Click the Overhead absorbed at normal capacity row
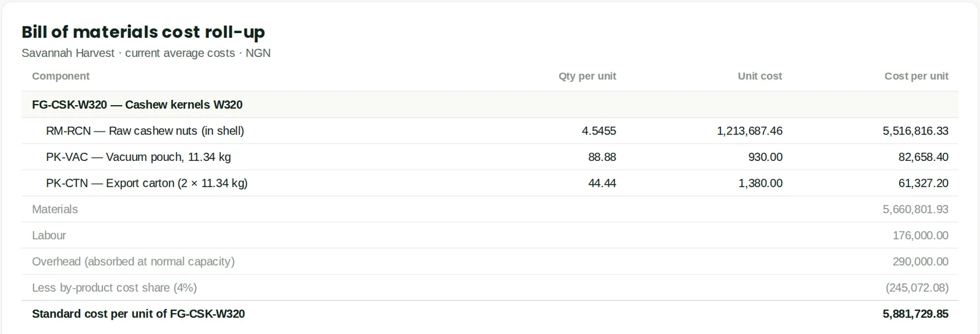Screen dimensions: 980x334 [x=490, y=262]
